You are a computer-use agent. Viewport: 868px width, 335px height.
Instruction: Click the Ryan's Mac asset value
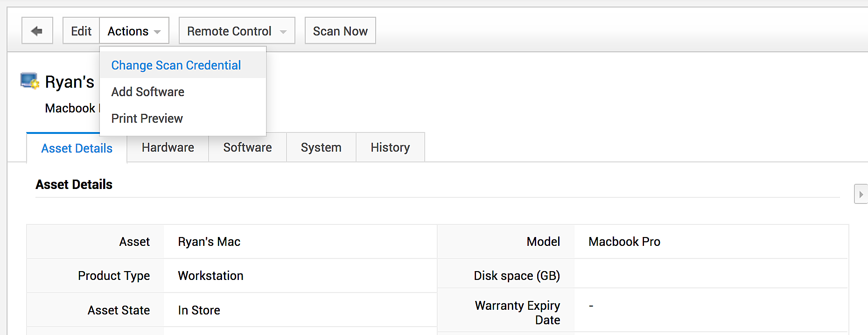tap(209, 242)
